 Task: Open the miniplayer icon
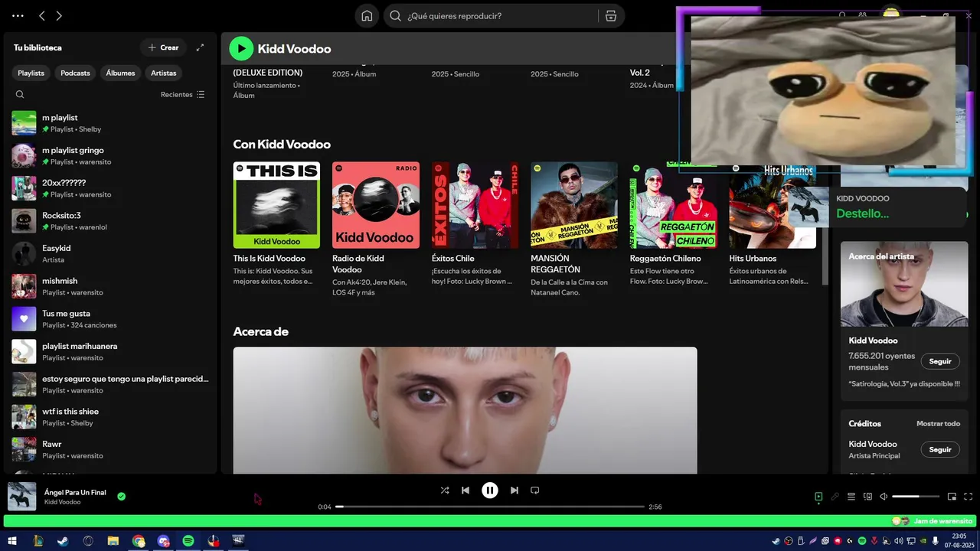coord(952,497)
